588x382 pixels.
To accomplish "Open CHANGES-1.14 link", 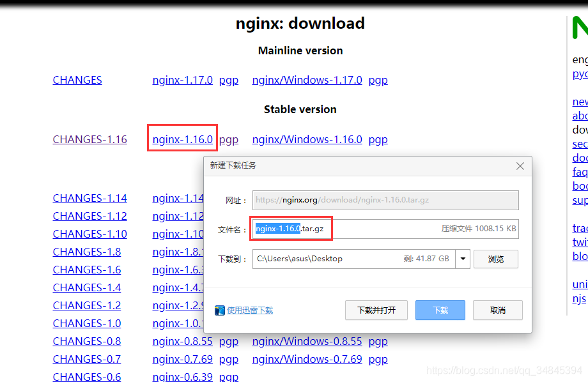I will (x=89, y=198).
